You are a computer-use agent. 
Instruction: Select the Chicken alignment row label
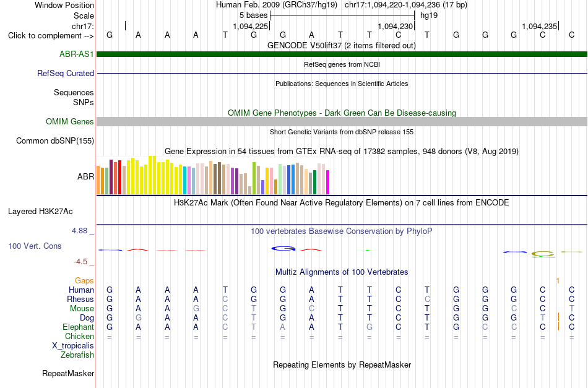79,336
